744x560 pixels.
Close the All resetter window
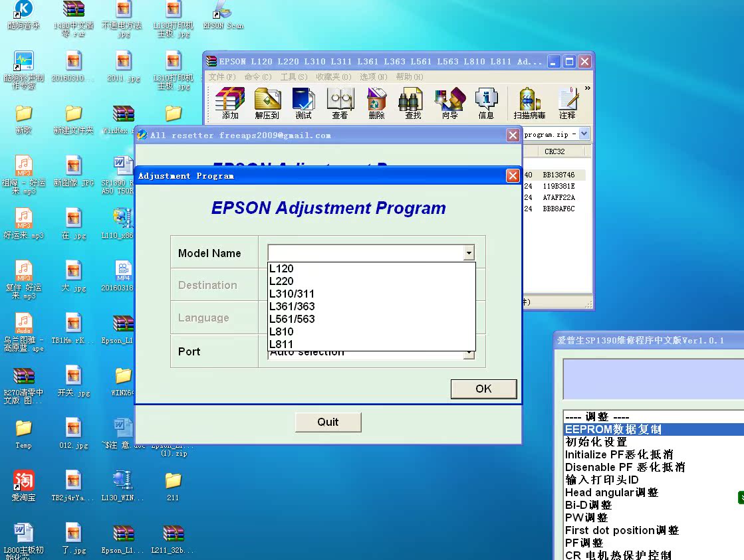pos(513,135)
